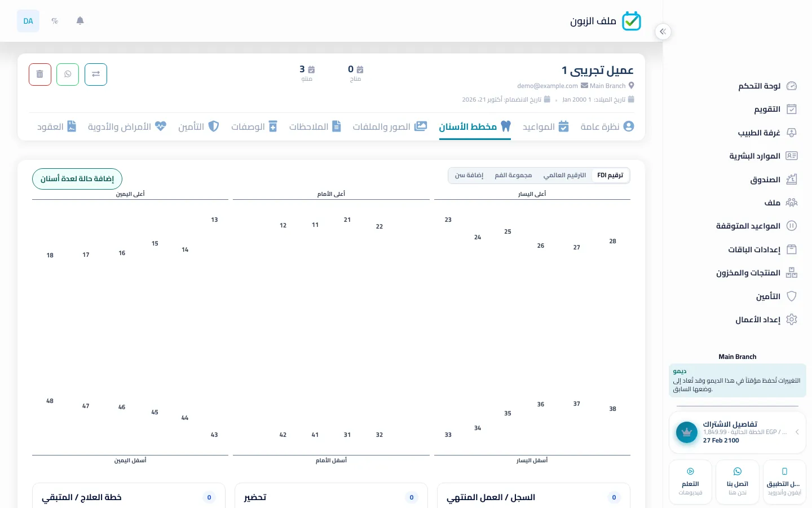The width and height of the screenshot is (812, 508).
Task: Open the DA user avatar menu
Action: point(28,21)
